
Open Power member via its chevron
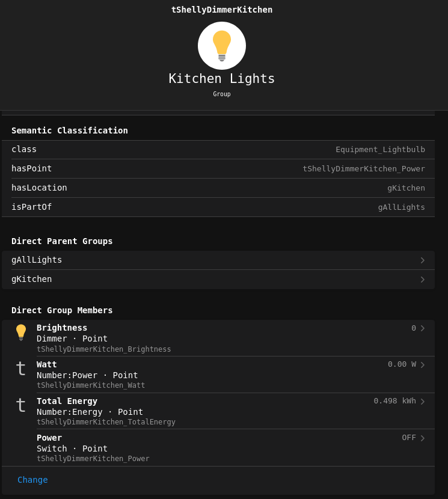pos(422,438)
